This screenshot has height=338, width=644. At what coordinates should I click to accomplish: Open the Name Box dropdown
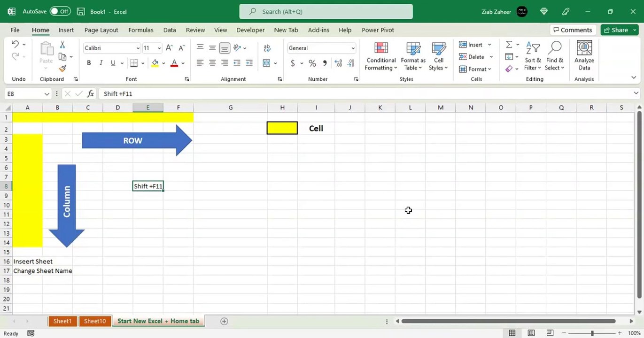click(x=47, y=94)
